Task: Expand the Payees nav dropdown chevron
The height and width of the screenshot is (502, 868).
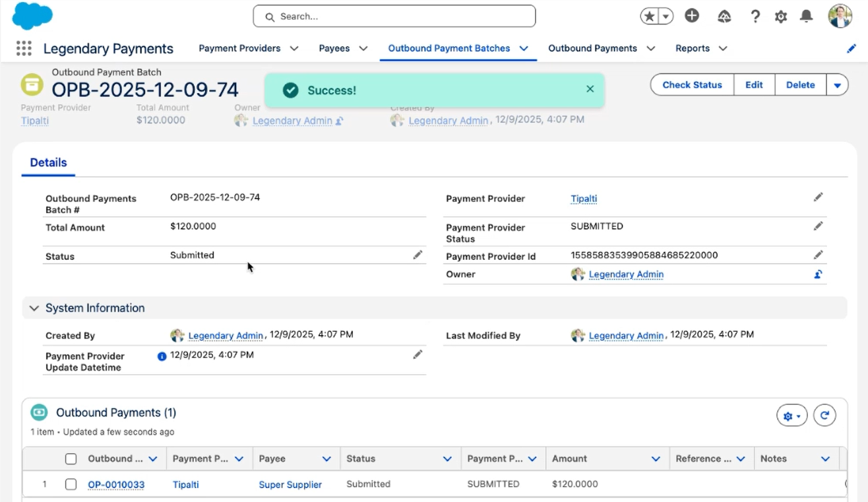Action: pos(363,48)
